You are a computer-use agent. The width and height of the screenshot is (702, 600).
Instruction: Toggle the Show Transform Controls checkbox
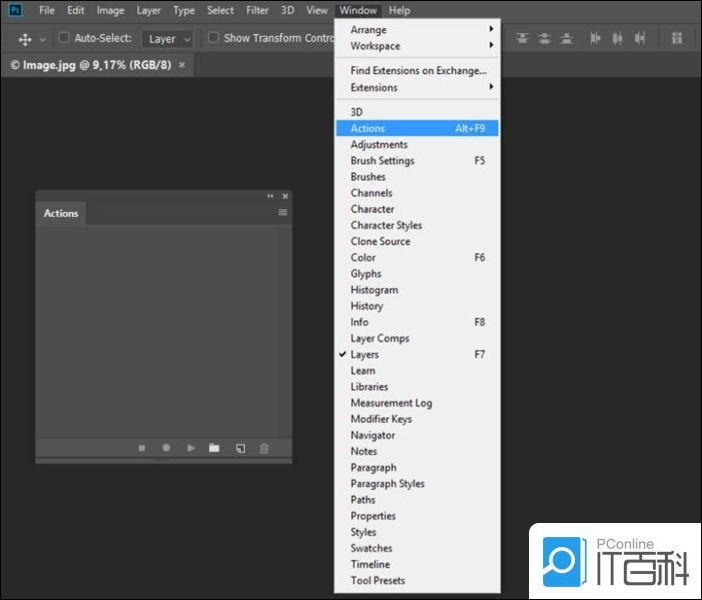tap(213, 38)
